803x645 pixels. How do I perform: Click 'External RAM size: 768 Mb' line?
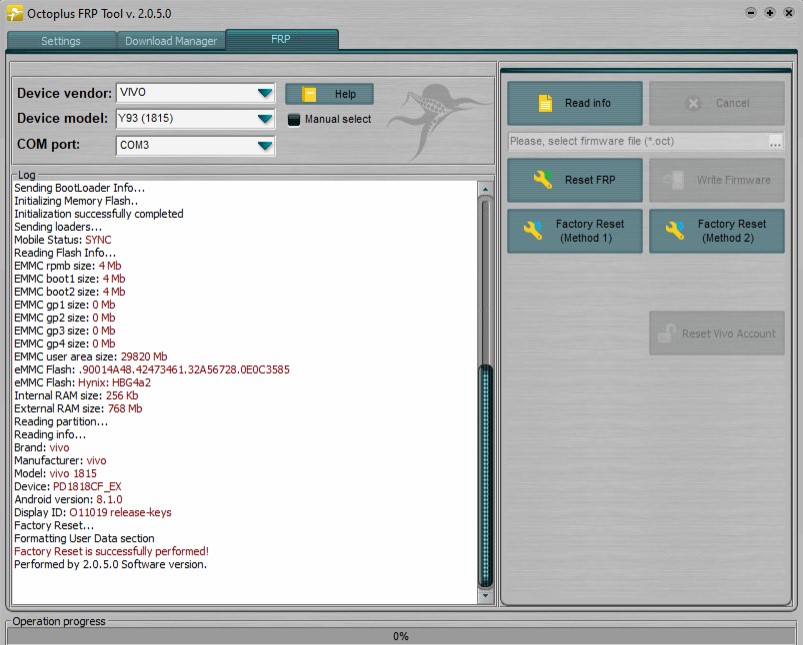[78, 408]
